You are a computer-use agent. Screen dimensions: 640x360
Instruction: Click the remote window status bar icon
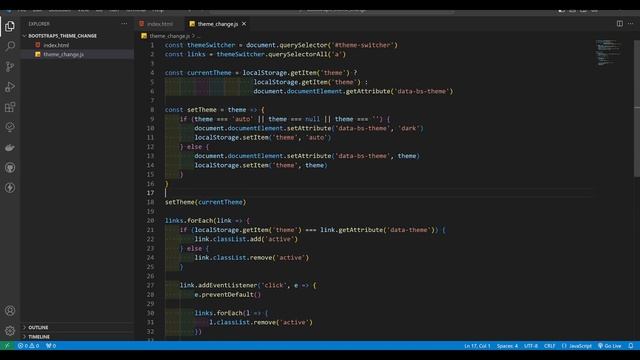tap(7, 346)
